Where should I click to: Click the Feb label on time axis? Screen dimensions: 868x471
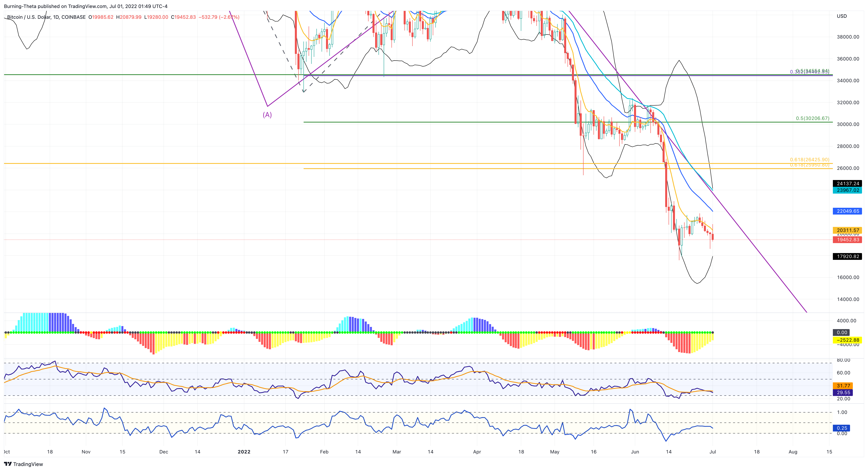pyautogui.click(x=324, y=452)
